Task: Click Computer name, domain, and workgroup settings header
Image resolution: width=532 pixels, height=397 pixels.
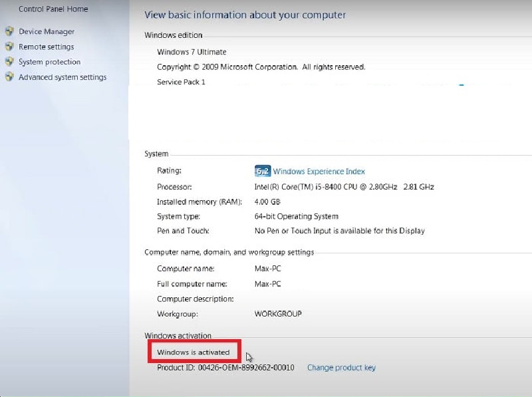Action: point(229,253)
